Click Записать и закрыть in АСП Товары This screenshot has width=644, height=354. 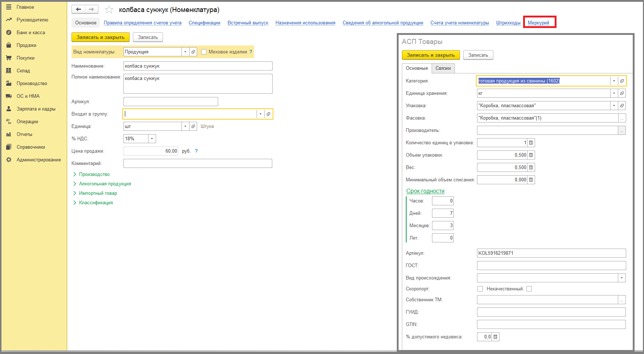coord(431,55)
